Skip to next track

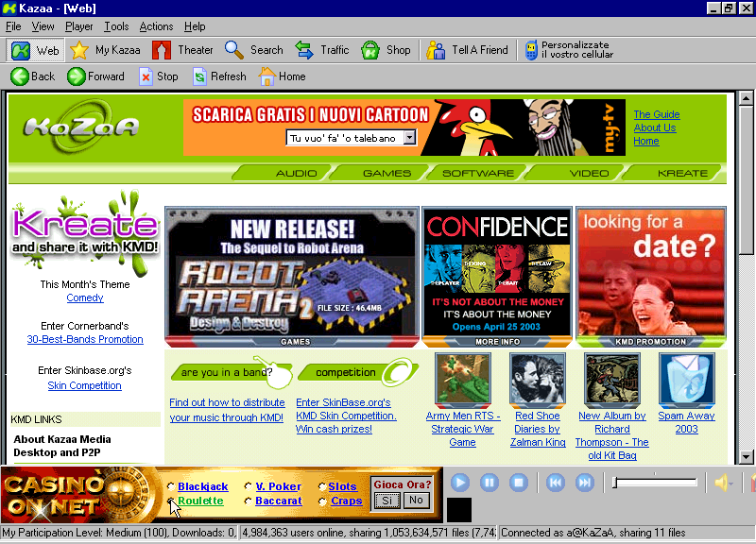584,483
